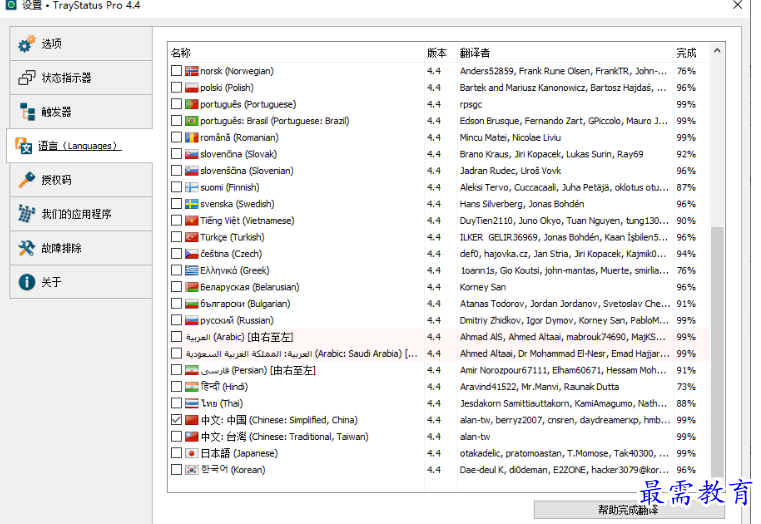Tick the 日本語 (Japanese) checkbox
This screenshot has height=524, width=761.
point(176,453)
